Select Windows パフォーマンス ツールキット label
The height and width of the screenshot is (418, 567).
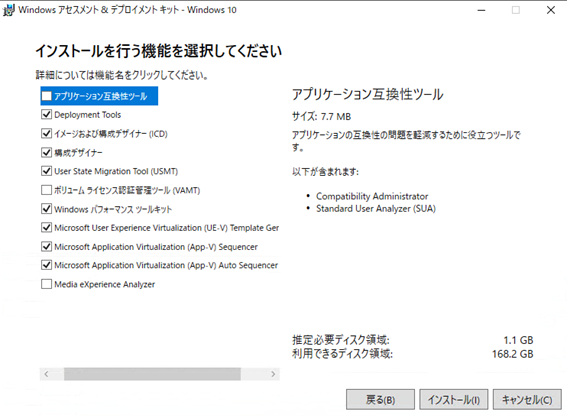(113, 209)
